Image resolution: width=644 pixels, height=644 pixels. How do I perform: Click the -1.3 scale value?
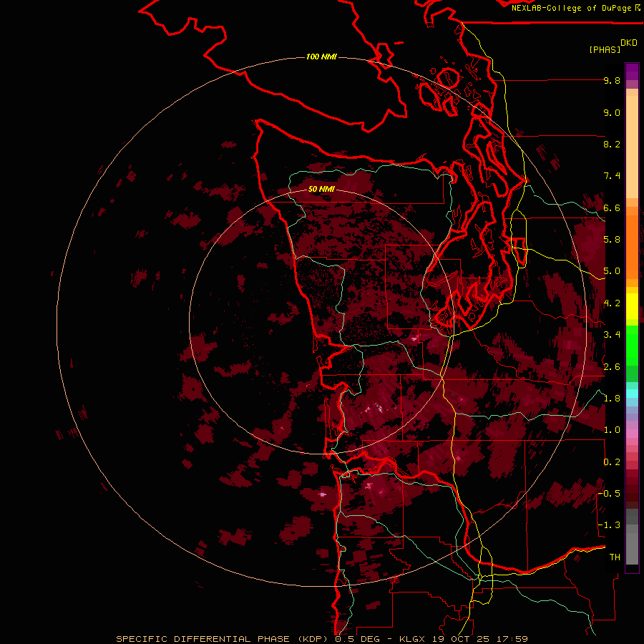pos(609,525)
